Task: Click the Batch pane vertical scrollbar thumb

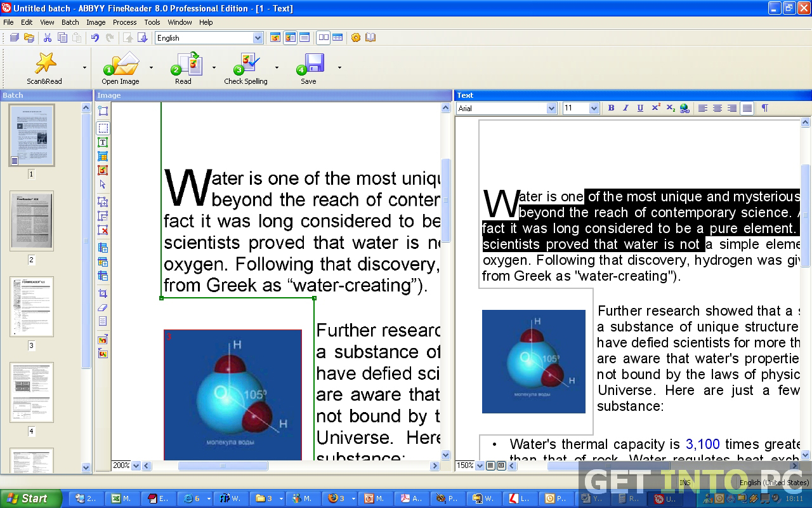Action: (86, 240)
